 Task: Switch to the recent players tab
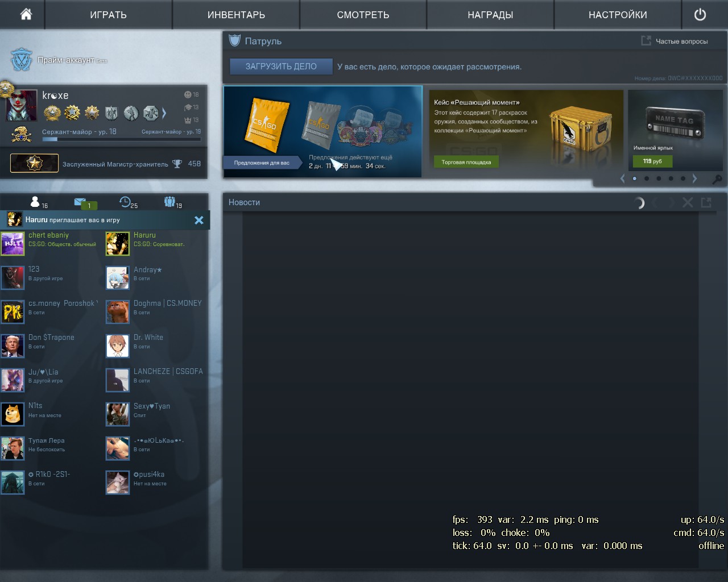(128, 202)
